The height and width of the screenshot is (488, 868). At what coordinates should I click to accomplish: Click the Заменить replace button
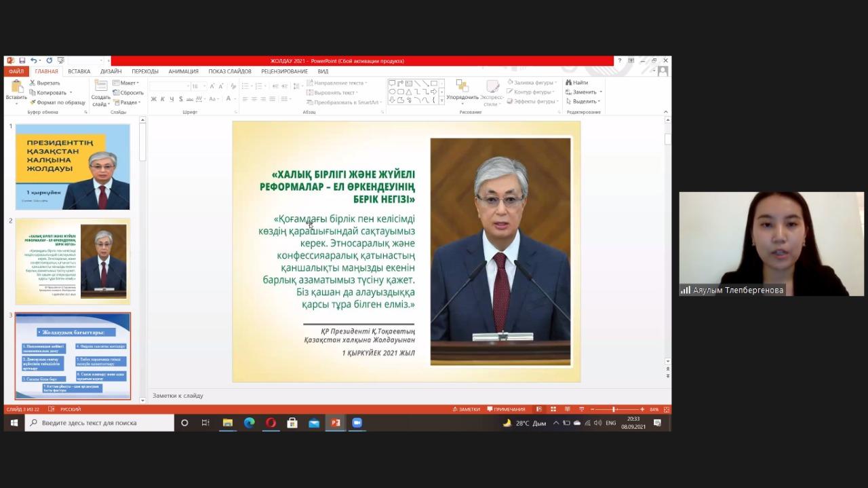584,92
